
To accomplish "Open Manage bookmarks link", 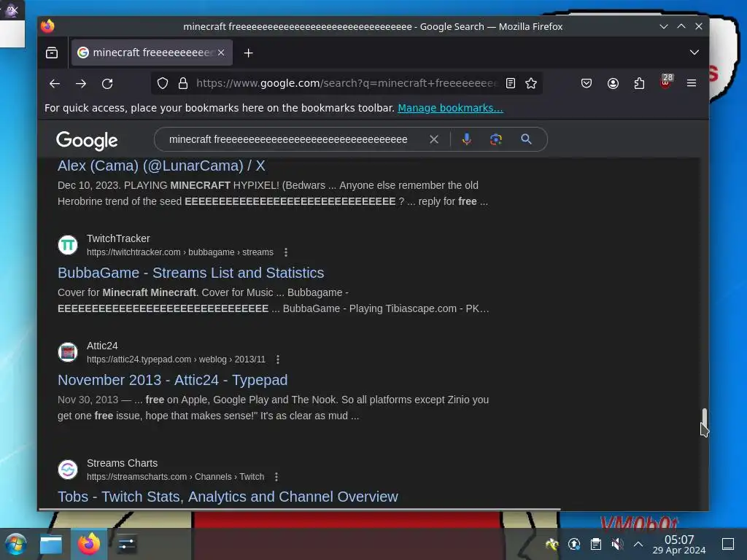I will point(450,108).
